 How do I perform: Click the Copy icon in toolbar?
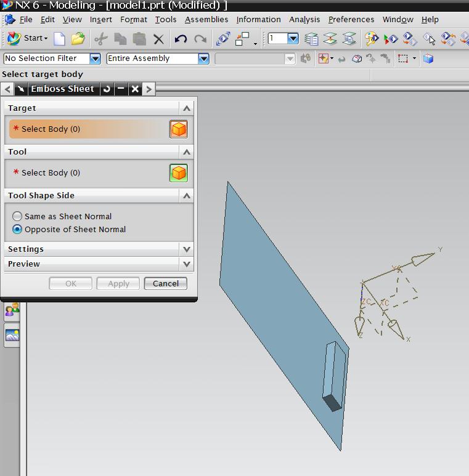point(120,39)
